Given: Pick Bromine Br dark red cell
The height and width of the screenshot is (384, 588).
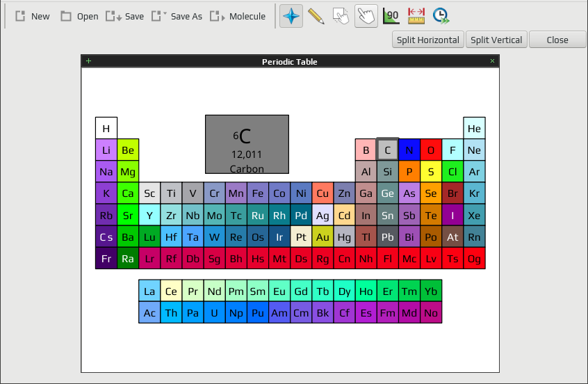Looking at the screenshot, I should (452, 193).
